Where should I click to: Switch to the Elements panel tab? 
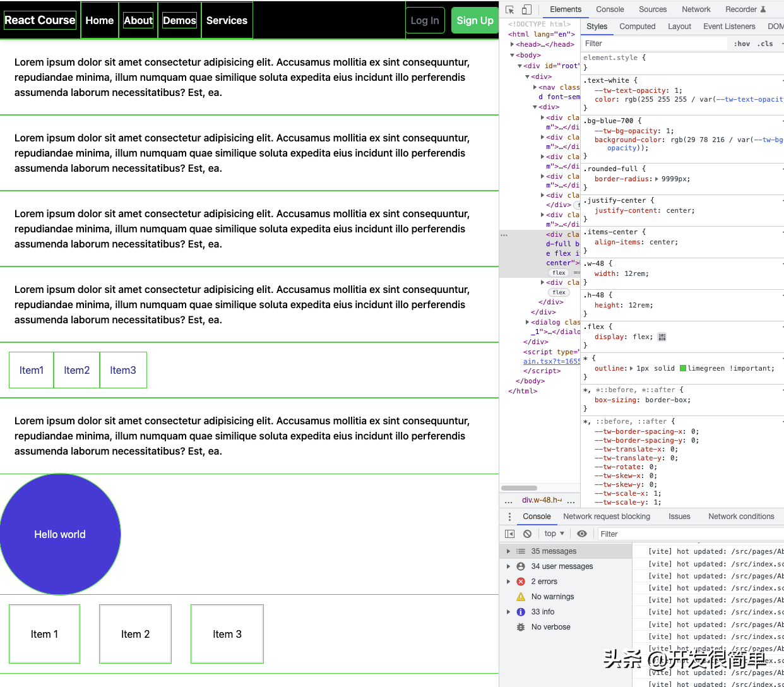point(566,9)
